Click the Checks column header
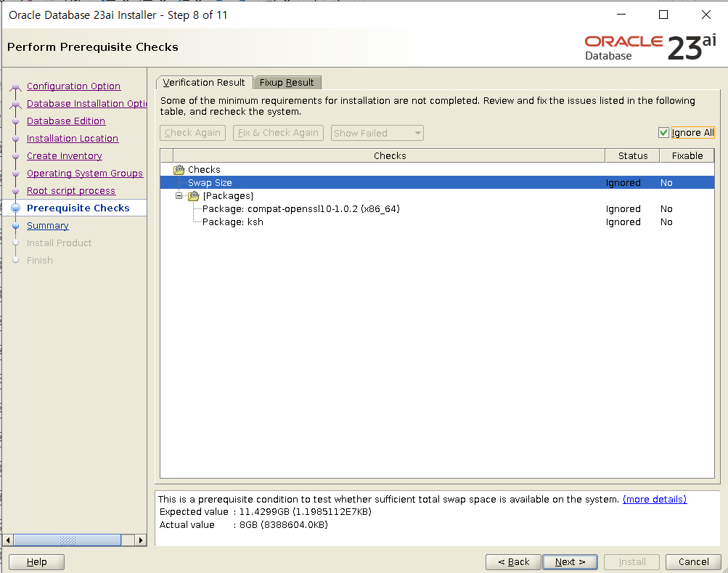This screenshot has width=728, height=573. 389,155
